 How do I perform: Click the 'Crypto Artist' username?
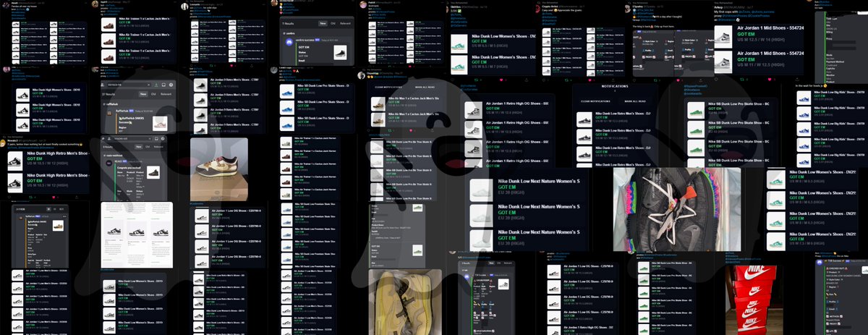pos(549,7)
